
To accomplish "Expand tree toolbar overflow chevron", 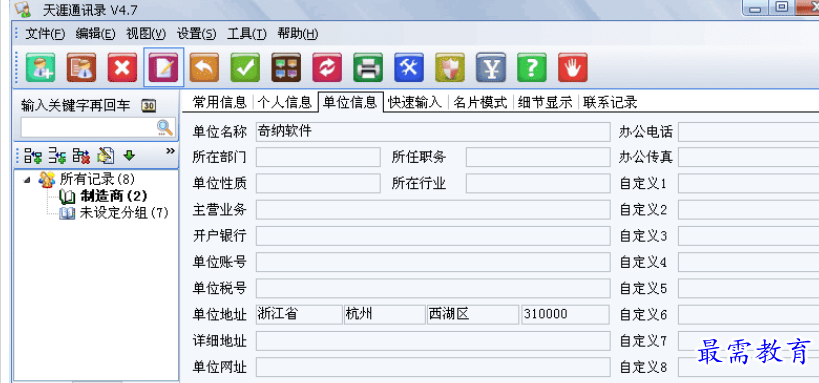I will [170, 151].
